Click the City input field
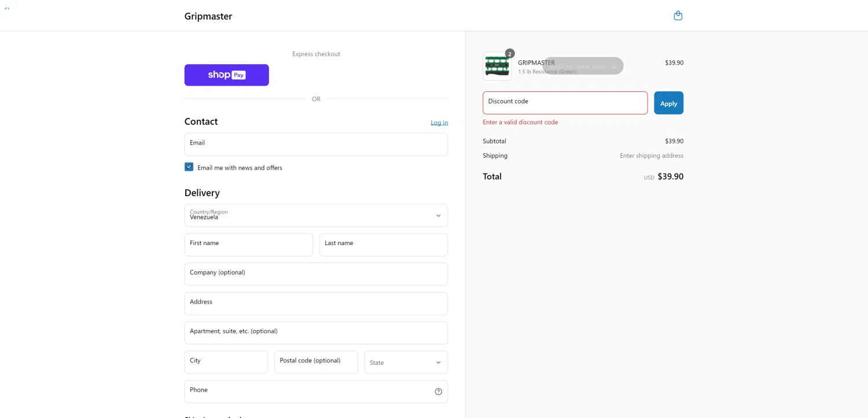 click(226, 362)
